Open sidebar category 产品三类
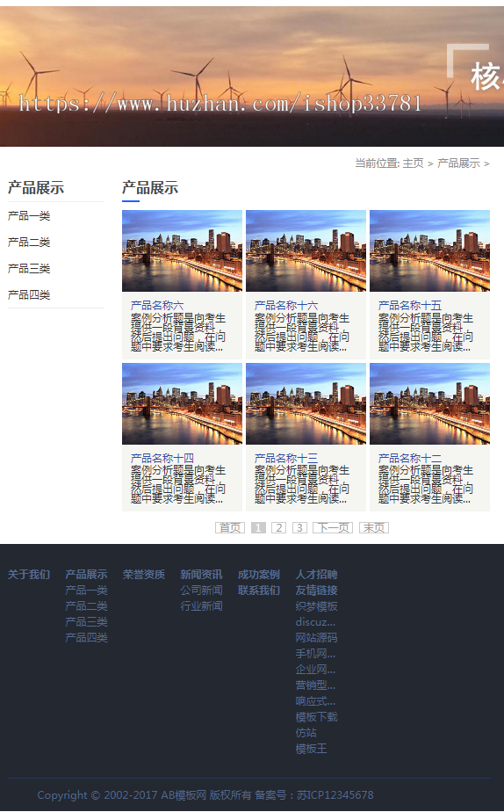504x812 pixels. (x=29, y=269)
